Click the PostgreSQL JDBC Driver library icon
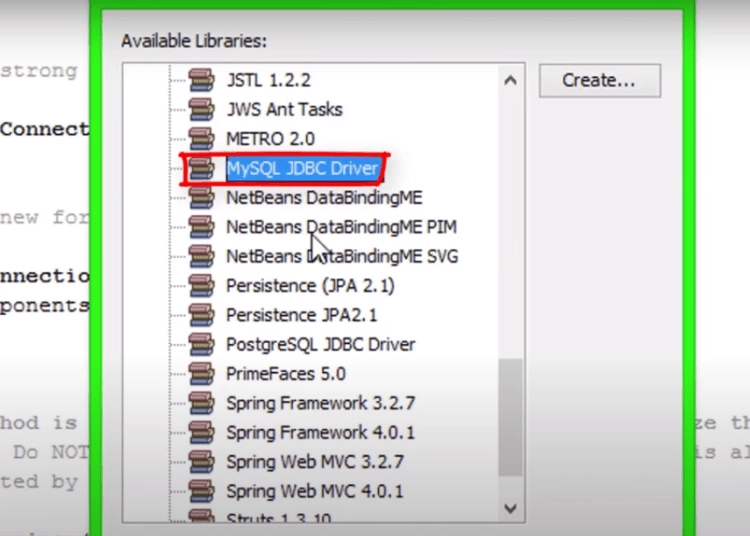Viewport: 750px width, 536px height. 201,344
